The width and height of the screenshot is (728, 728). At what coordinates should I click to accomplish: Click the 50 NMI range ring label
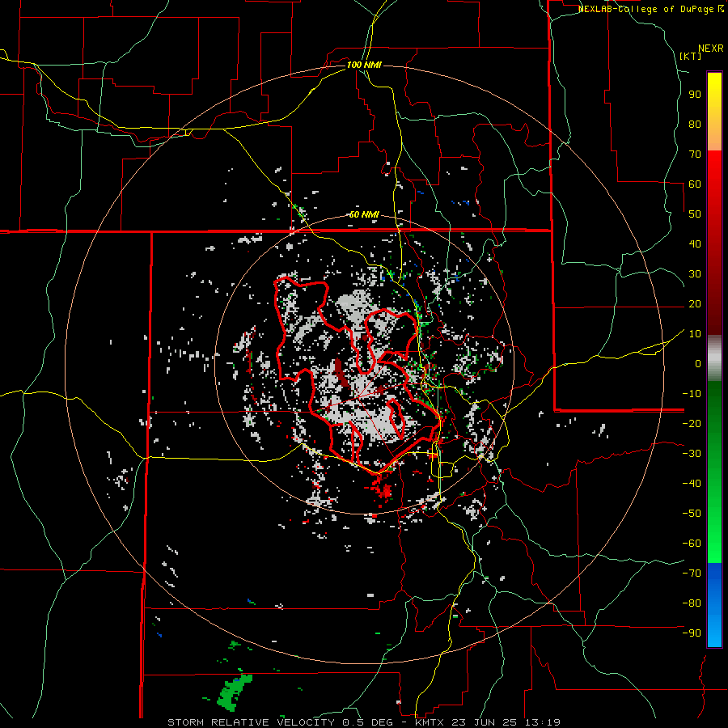click(x=364, y=214)
